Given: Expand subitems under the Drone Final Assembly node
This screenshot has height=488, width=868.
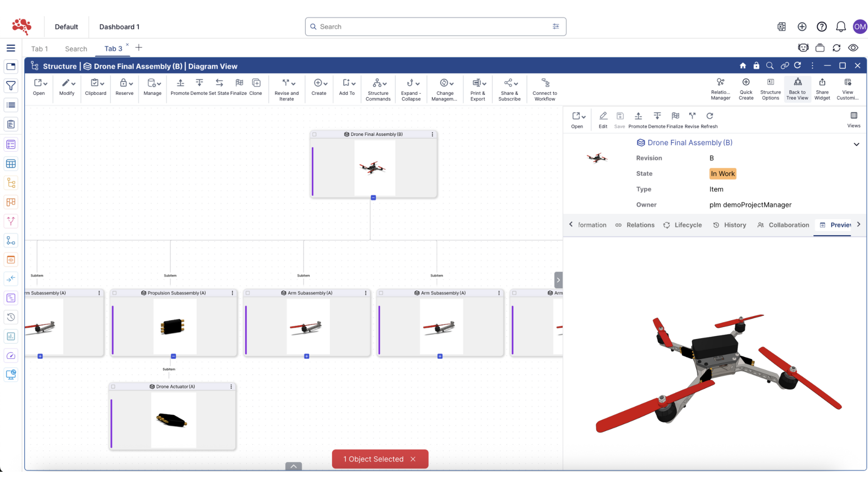Looking at the screenshot, I should click(373, 197).
